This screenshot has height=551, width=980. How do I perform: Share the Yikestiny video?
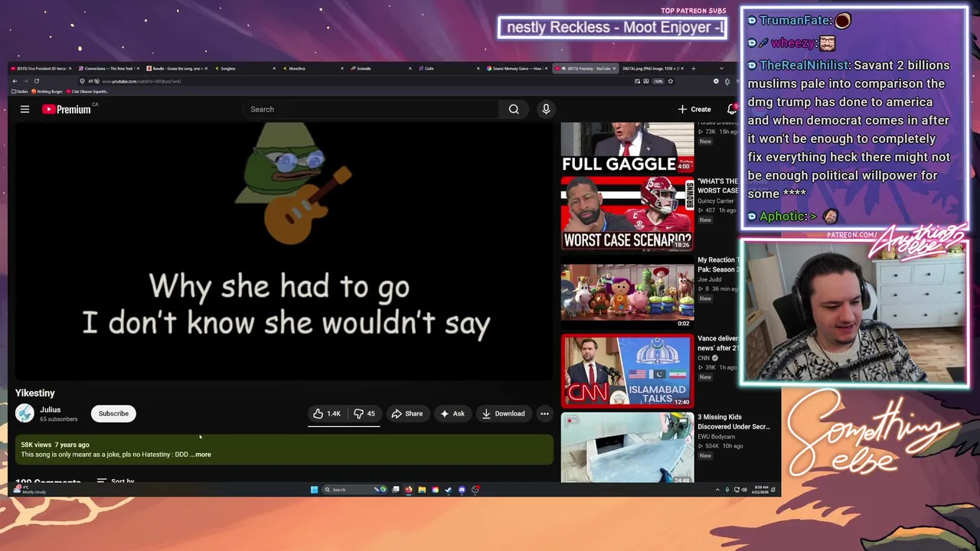[407, 413]
